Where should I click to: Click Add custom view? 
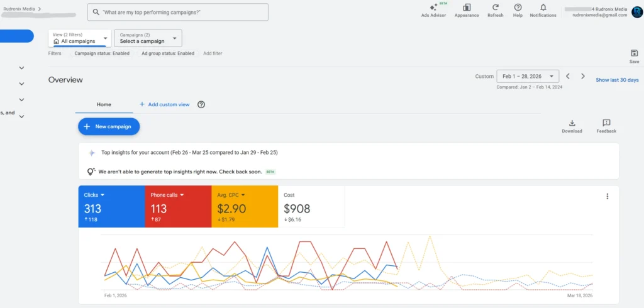165,104
